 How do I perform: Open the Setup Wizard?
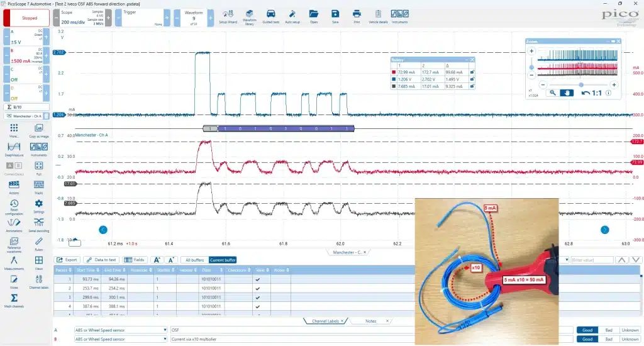point(228,16)
